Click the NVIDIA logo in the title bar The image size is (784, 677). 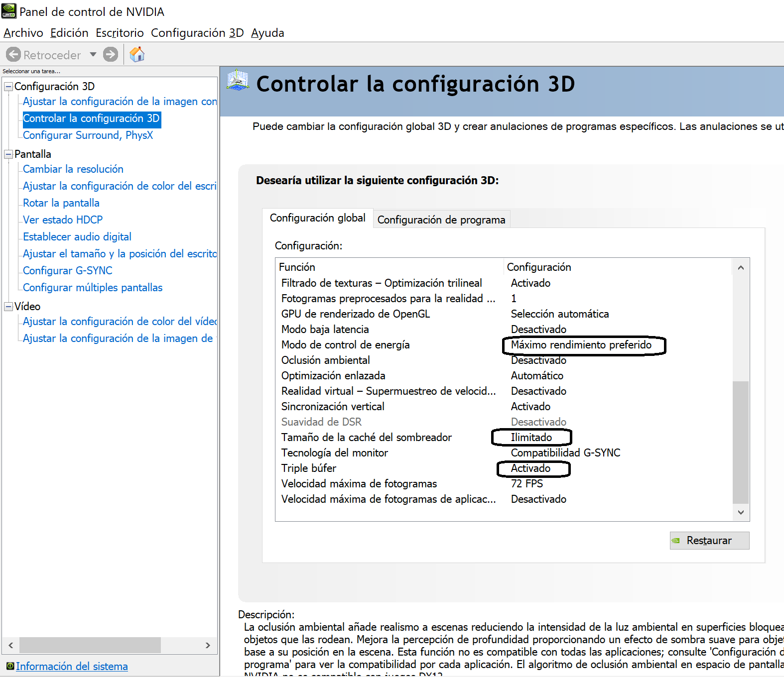[9, 11]
